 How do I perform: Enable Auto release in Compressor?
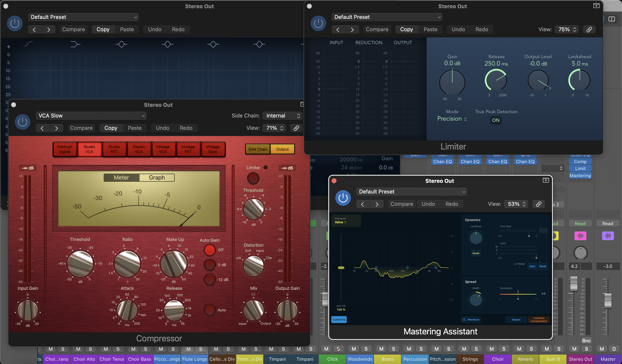click(209, 310)
